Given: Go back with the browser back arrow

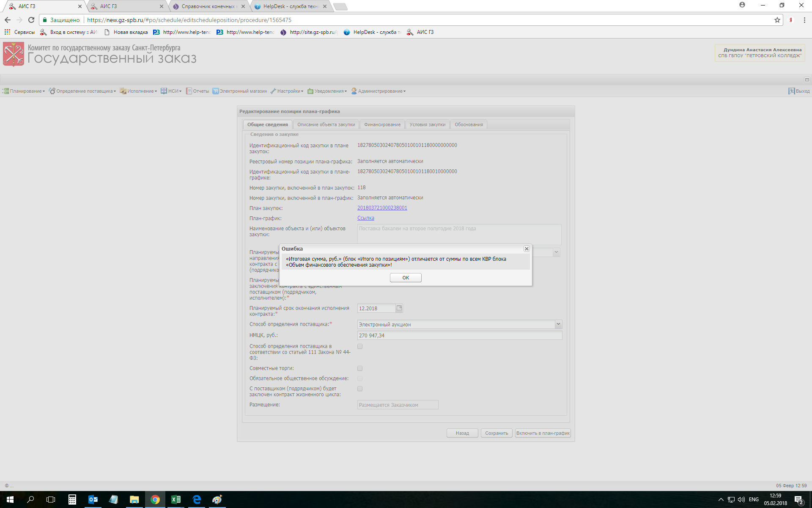Looking at the screenshot, I should pyautogui.click(x=8, y=20).
